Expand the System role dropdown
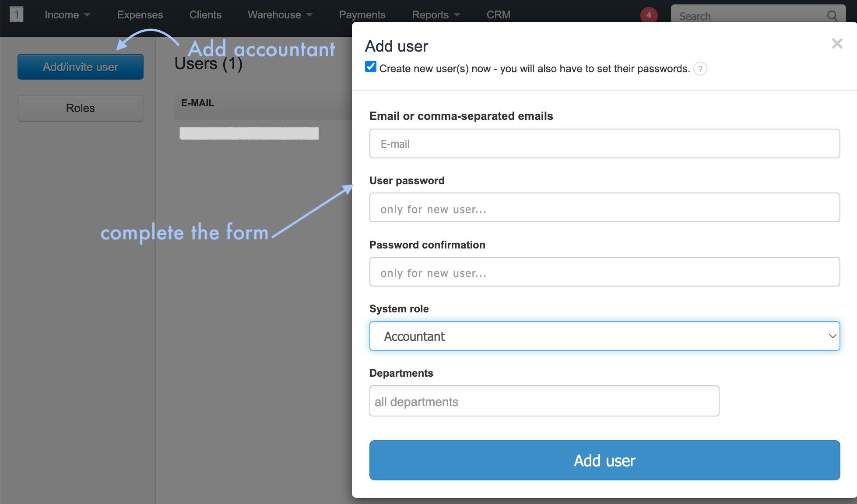 tap(604, 336)
